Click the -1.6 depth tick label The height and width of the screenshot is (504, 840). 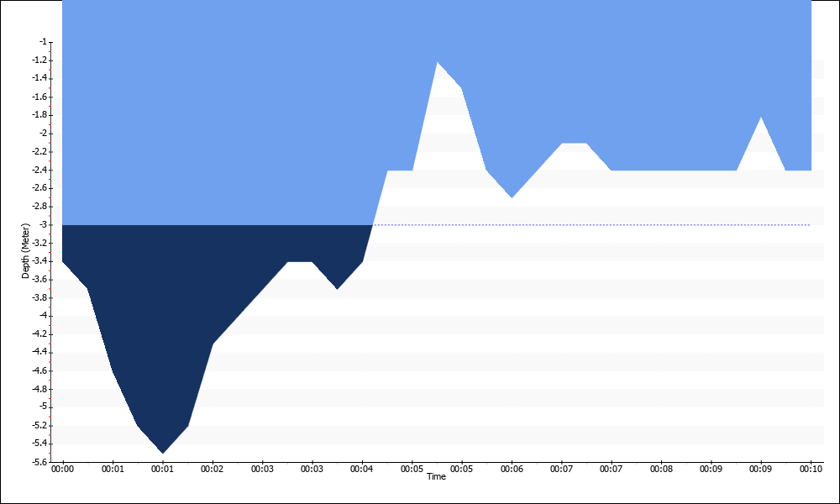40,97
